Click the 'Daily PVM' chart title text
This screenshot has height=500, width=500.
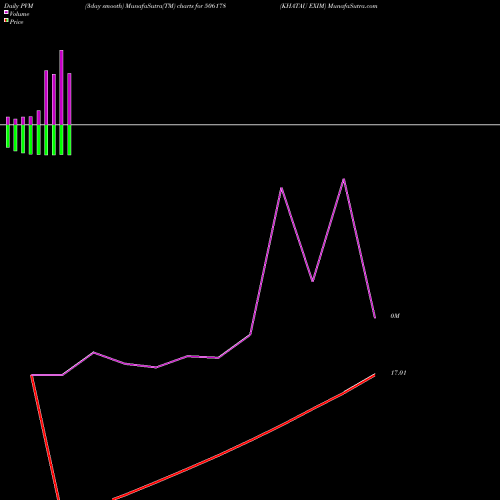click(19, 6)
